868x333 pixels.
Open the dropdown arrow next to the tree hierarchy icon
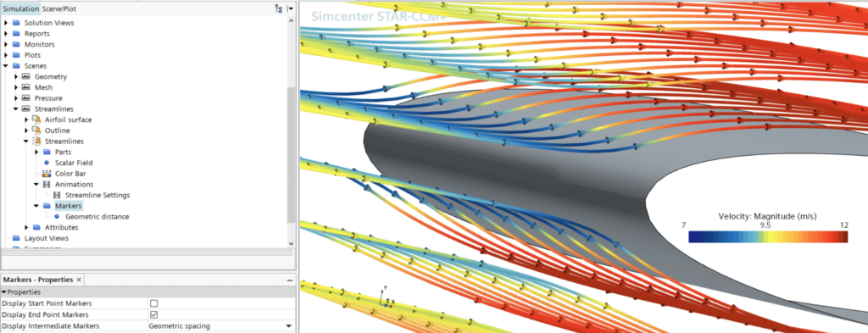click(x=291, y=8)
